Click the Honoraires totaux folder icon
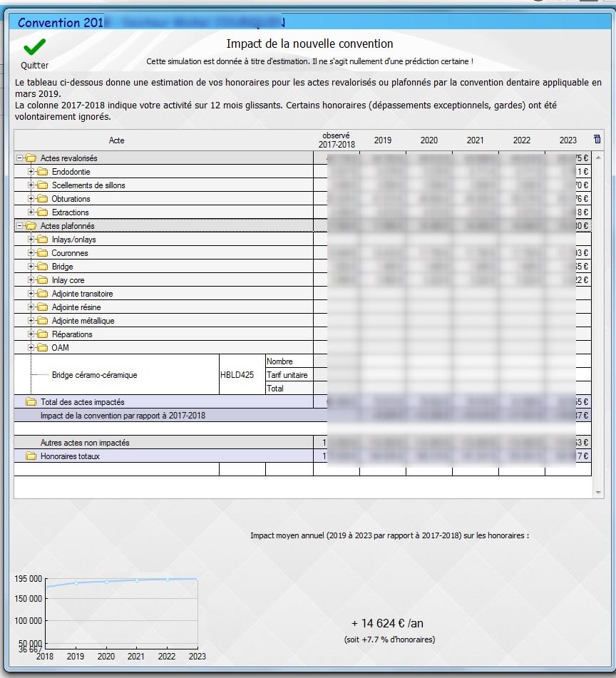Viewport: 616px width, 678px height. [31, 456]
